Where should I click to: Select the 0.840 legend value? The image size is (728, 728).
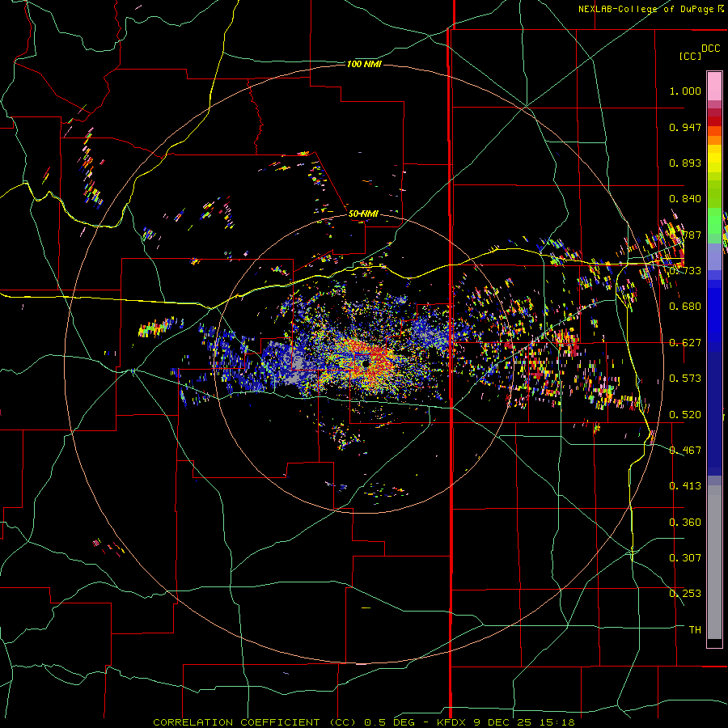(685, 199)
